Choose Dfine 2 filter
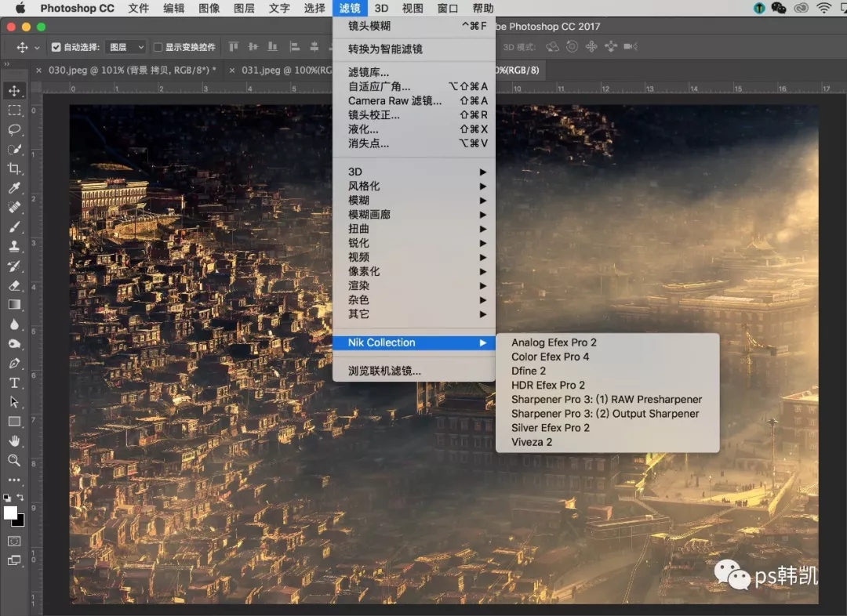 click(607, 371)
